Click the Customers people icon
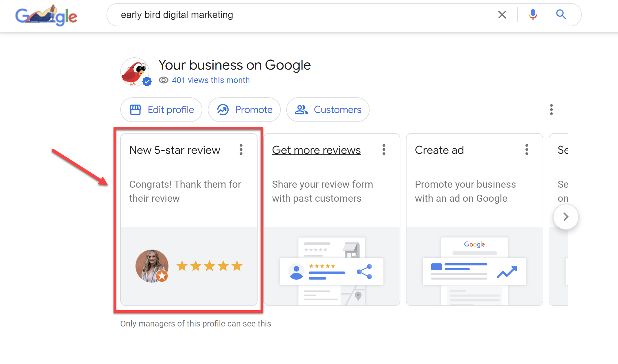The image size is (618, 364). pyautogui.click(x=301, y=110)
